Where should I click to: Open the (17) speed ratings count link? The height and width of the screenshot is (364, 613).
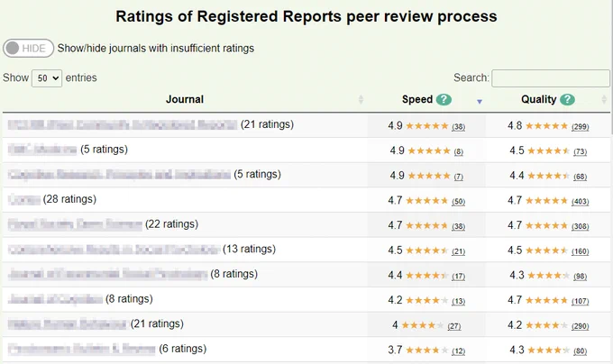(458, 276)
